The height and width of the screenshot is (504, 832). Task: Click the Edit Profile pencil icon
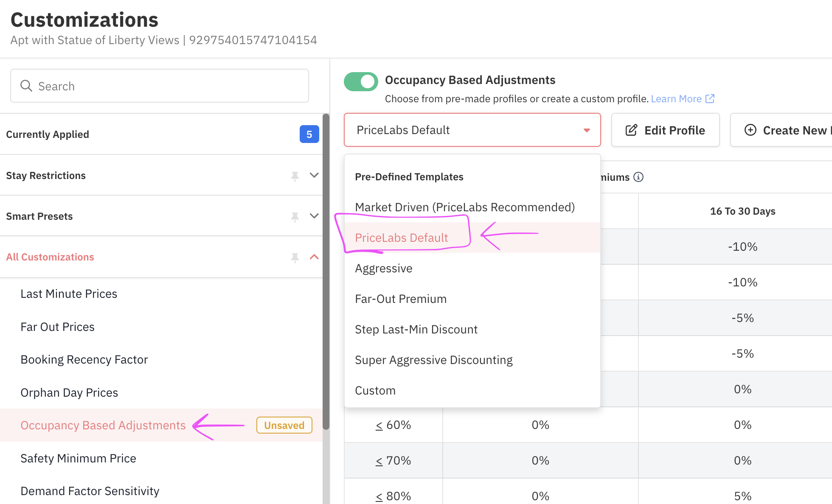coord(631,130)
